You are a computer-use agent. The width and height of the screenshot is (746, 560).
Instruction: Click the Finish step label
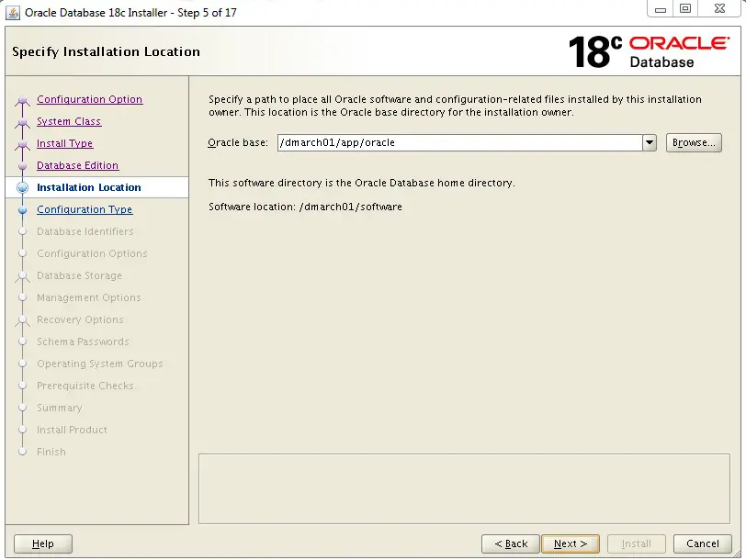tap(51, 452)
